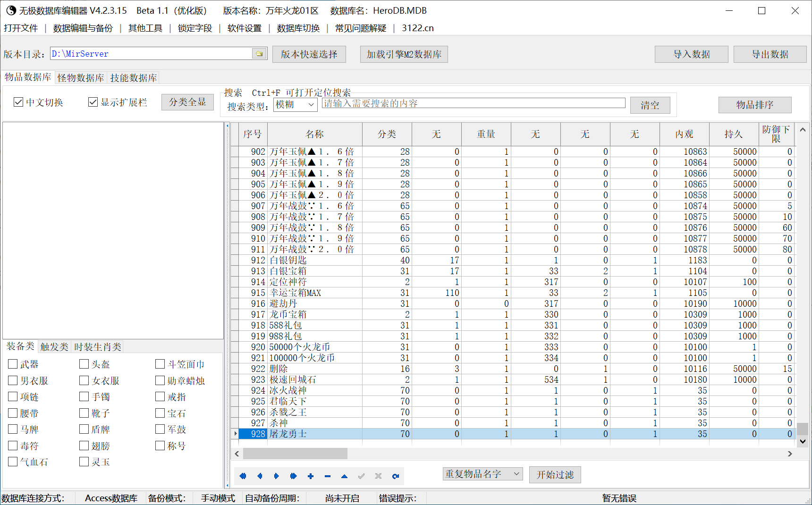Check the 腰带 category box
The width and height of the screenshot is (812, 505).
(13, 413)
